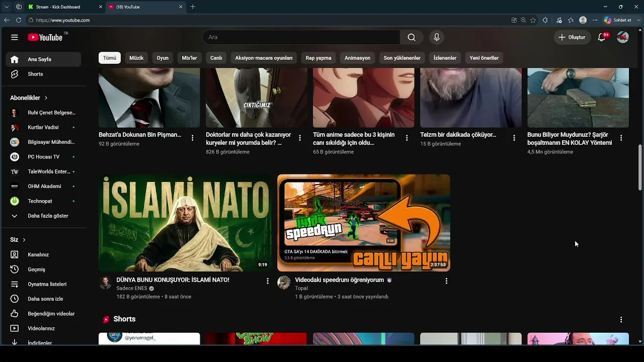This screenshot has width=644, height=362.
Task: Open Beğendiğim videolar list
Action: click(43, 314)
